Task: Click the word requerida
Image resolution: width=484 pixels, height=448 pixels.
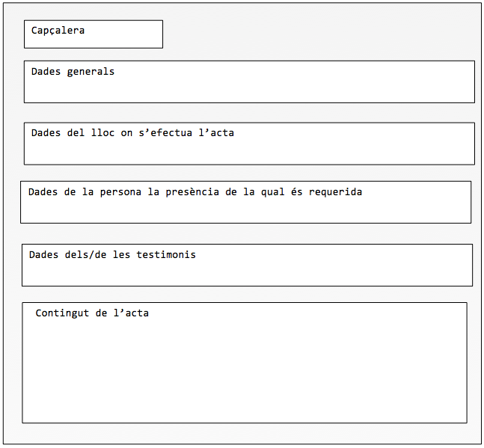Action: (x=335, y=192)
